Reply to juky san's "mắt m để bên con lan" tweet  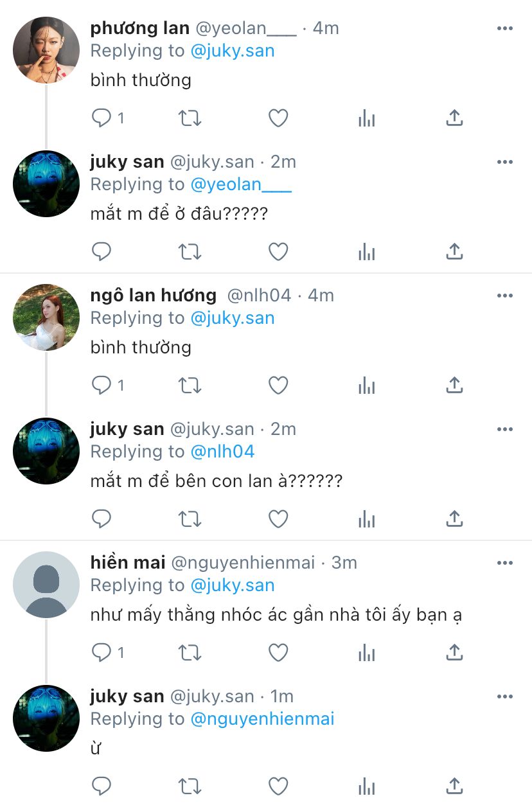coord(102,519)
